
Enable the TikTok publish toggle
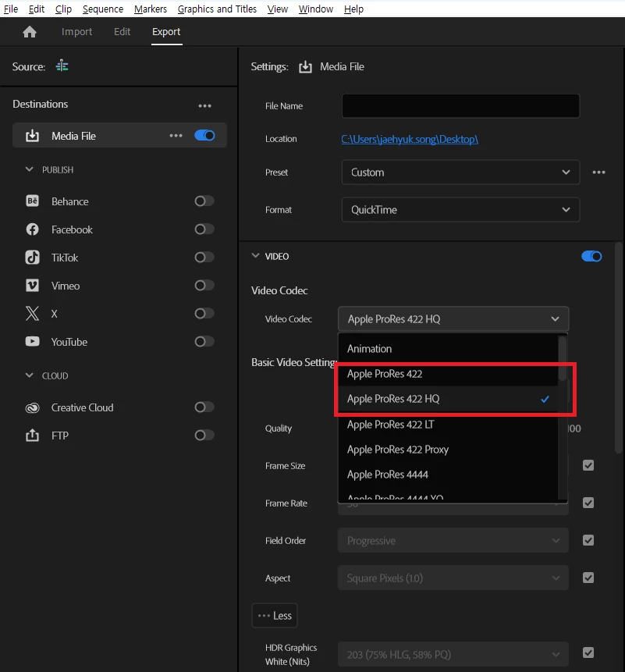point(204,257)
